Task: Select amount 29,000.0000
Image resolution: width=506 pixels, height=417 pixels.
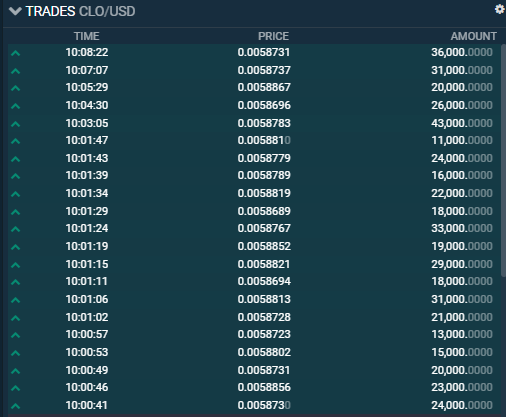Action: pos(462,264)
